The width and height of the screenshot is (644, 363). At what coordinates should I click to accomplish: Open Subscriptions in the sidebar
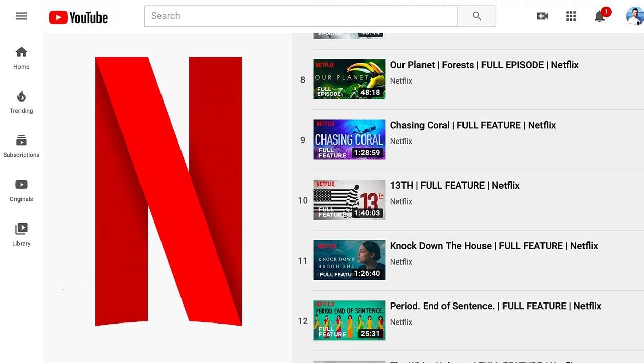pyautogui.click(x=22, y=146)
